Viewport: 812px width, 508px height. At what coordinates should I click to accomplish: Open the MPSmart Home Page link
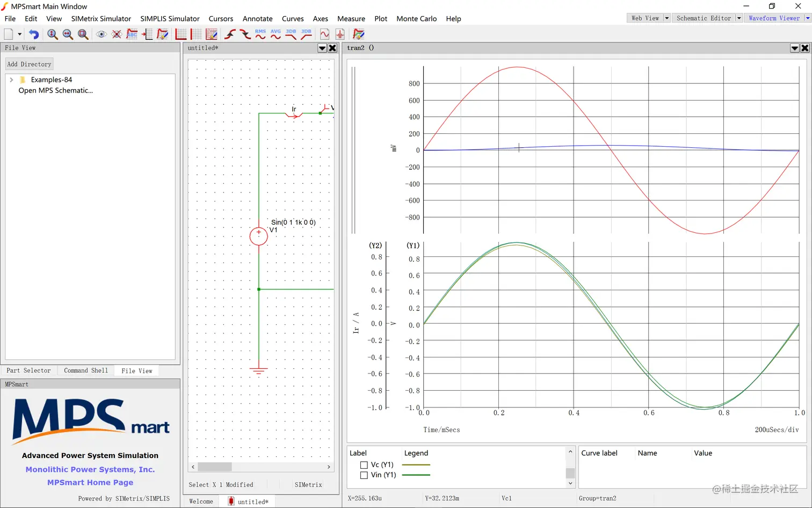tap(90, 483)
